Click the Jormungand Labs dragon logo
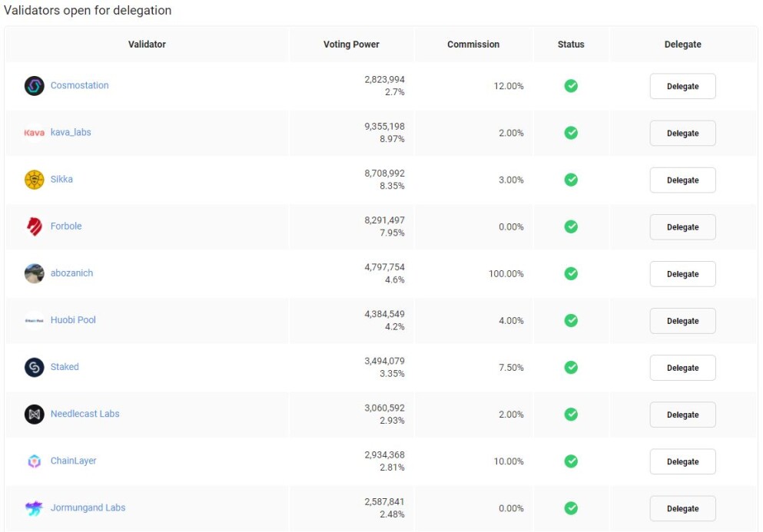Viewport: 763px width, 532px height. point(34,508)
